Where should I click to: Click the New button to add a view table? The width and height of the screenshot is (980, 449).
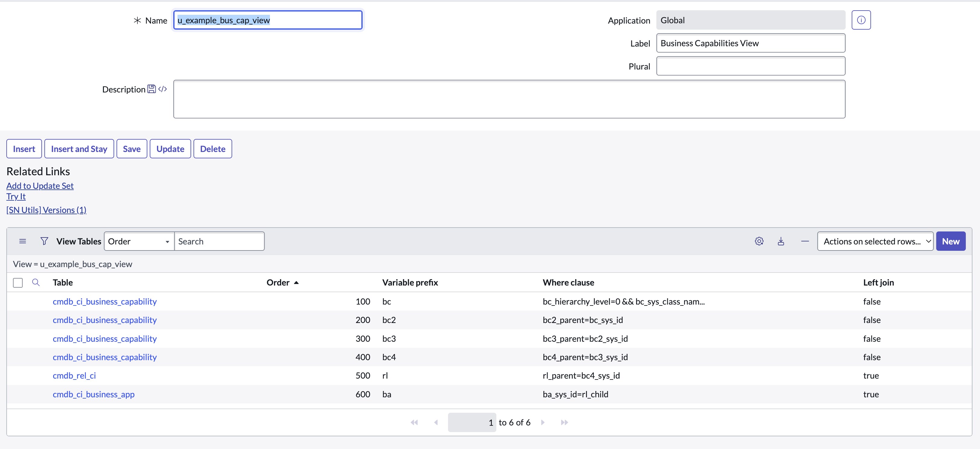point(951,241)
